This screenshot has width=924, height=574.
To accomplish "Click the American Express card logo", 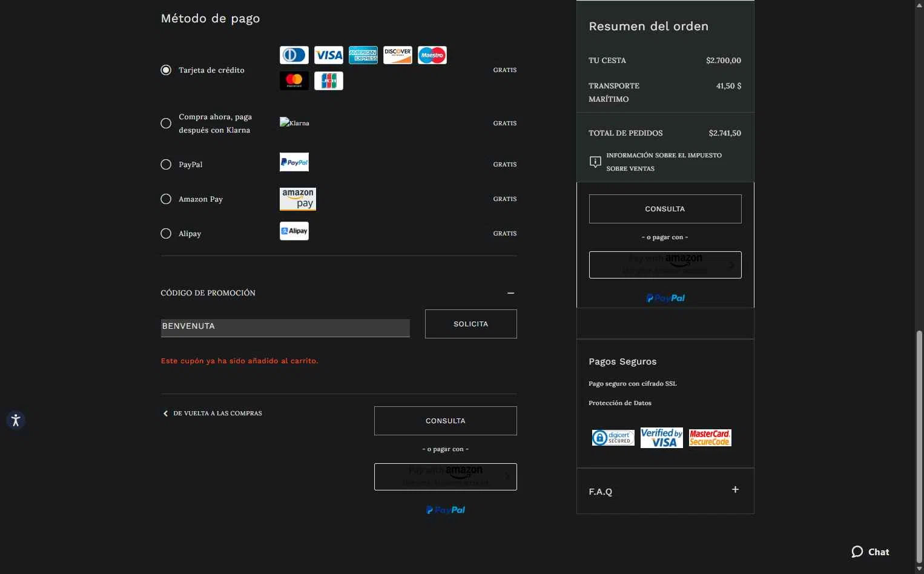I will (x=363, y=55).
